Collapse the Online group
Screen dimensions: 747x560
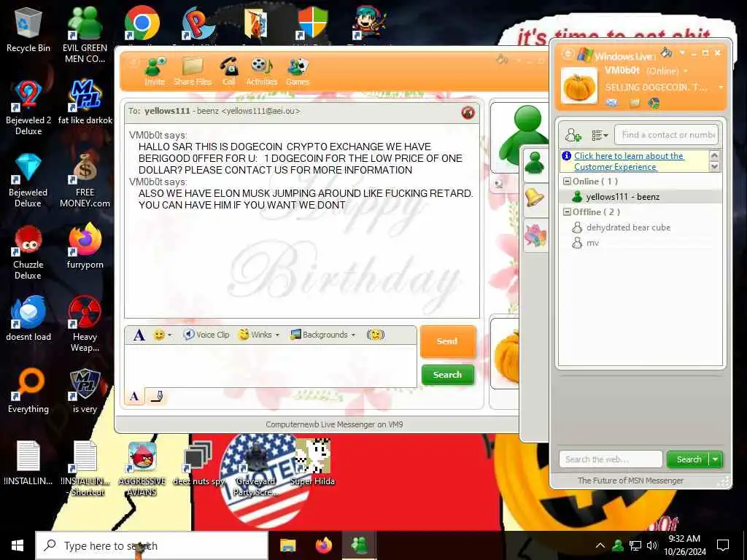click(567, 182)
